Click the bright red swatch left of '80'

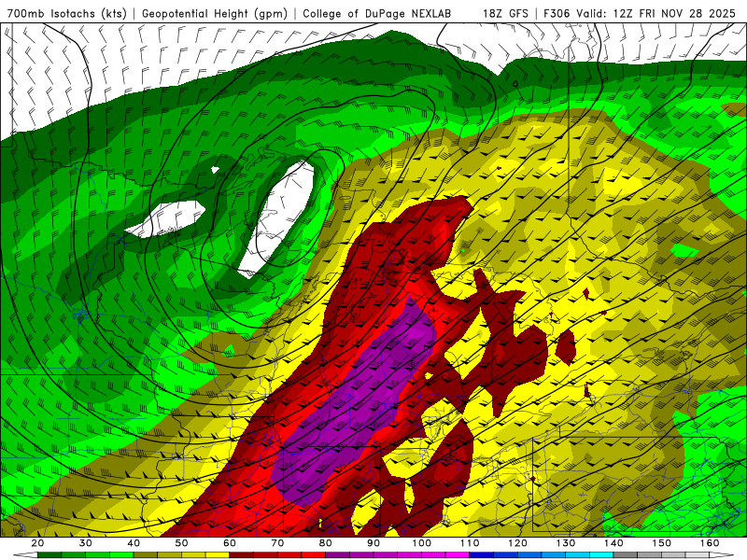pos(314,555)
